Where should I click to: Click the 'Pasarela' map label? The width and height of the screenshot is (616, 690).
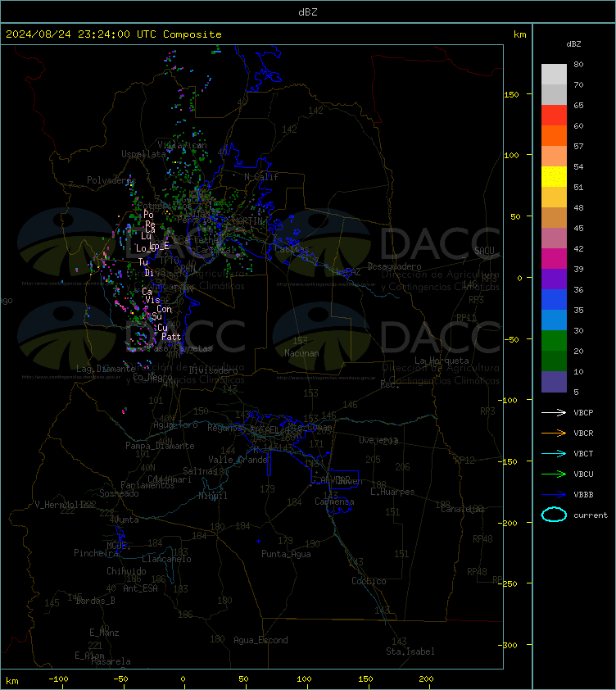point(111,661)
